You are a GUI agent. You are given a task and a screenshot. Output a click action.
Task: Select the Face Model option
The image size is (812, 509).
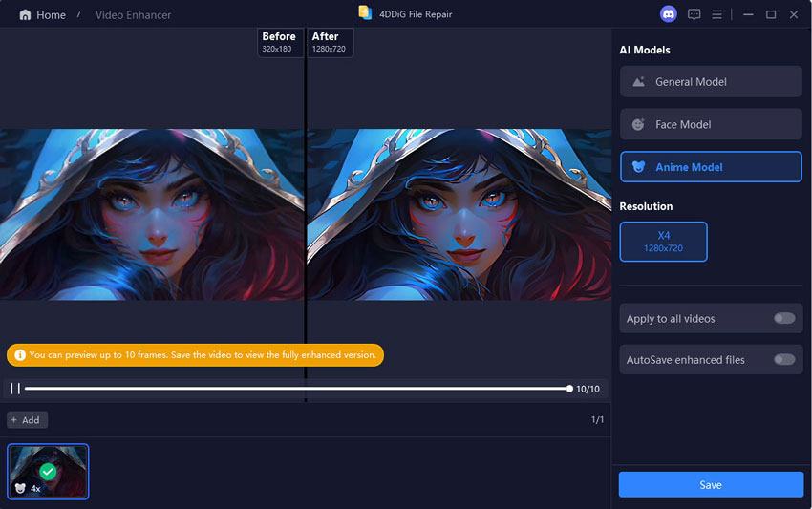711,124
